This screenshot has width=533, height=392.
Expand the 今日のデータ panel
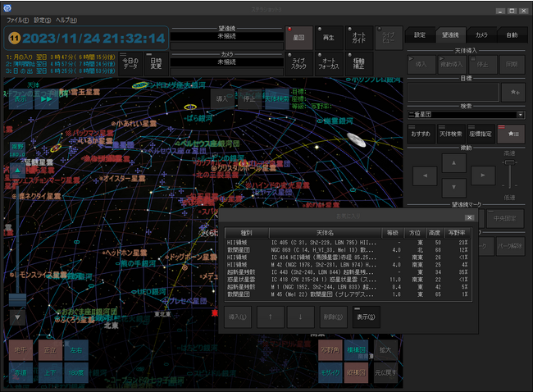(130, 64)
